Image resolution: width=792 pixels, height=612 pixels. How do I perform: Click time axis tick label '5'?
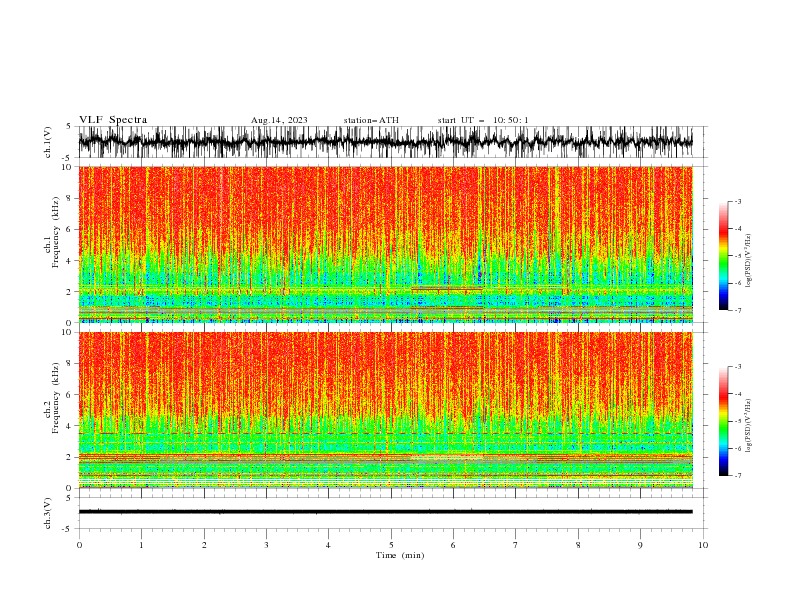click(x=391, y=545)
